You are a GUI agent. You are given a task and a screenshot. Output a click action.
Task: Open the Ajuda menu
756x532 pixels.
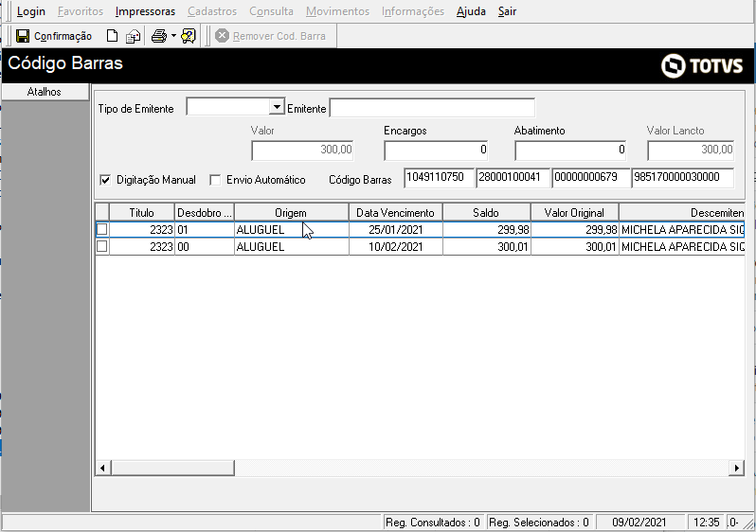pos(471,11)
